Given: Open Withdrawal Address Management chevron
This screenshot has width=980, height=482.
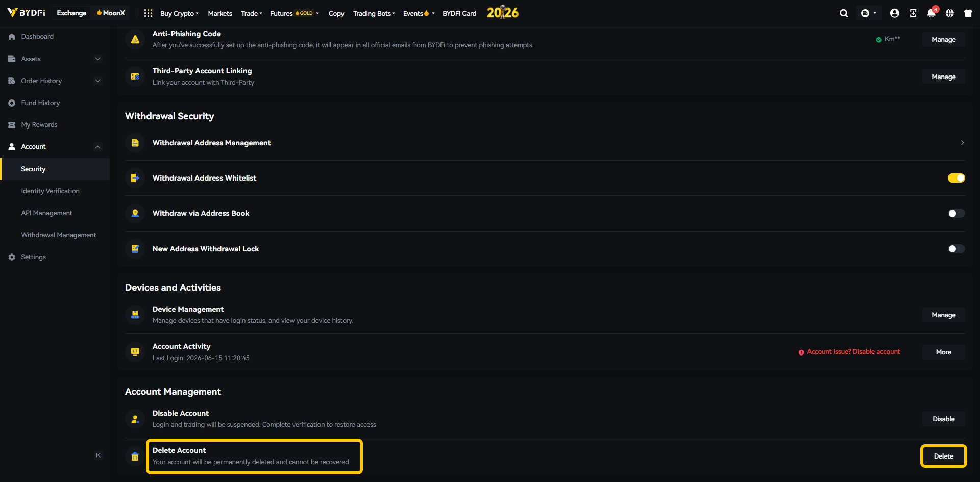Looking at the screenshot, I should click(962, 143).
